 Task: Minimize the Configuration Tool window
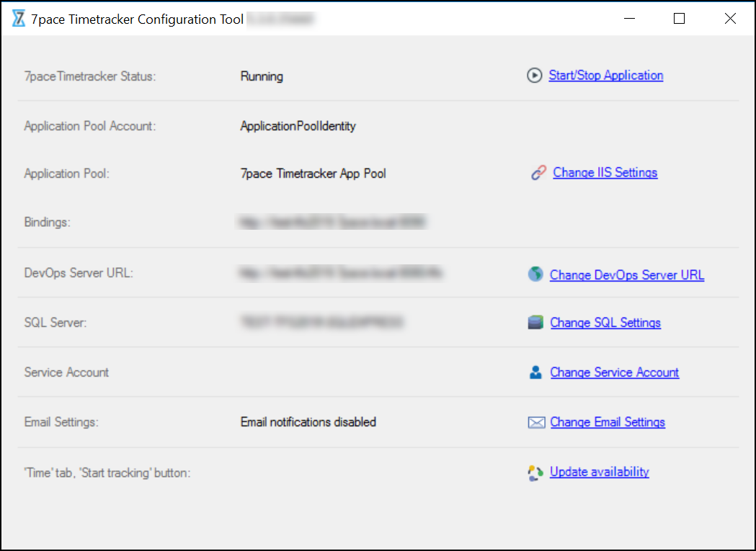coord(630,18)
